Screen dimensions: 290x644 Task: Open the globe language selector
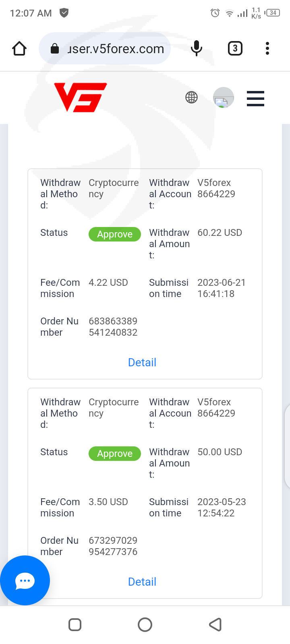coord(191,97)
